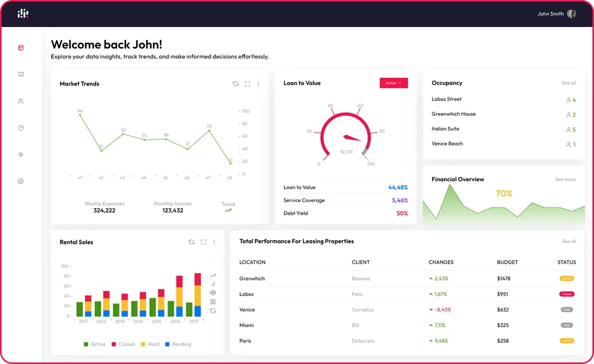Toggle the Pending legend entry
This screenshot has height=364, width=594.
(x=178, y=344)
